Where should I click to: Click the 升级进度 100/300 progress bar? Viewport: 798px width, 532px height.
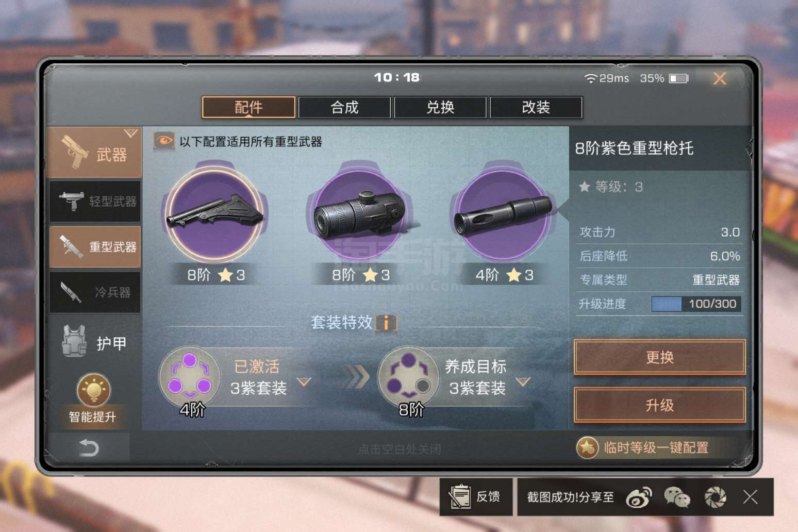696,304
